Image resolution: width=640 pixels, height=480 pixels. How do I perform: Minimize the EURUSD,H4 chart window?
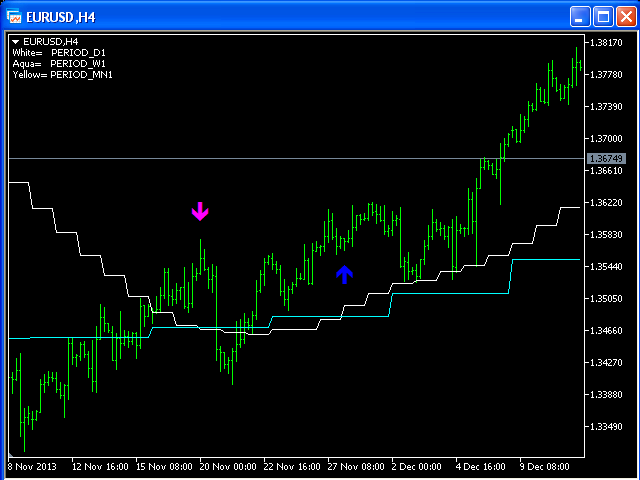click(x=581, y=16)
